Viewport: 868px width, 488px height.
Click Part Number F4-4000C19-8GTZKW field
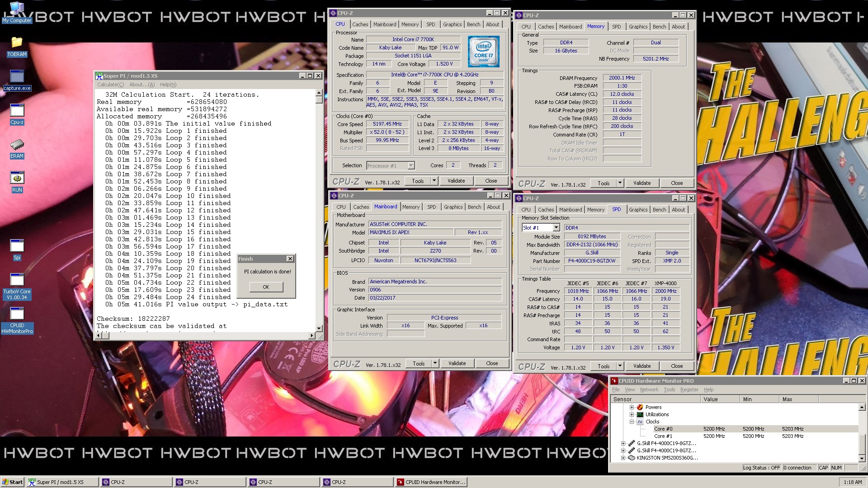[591, 261]
